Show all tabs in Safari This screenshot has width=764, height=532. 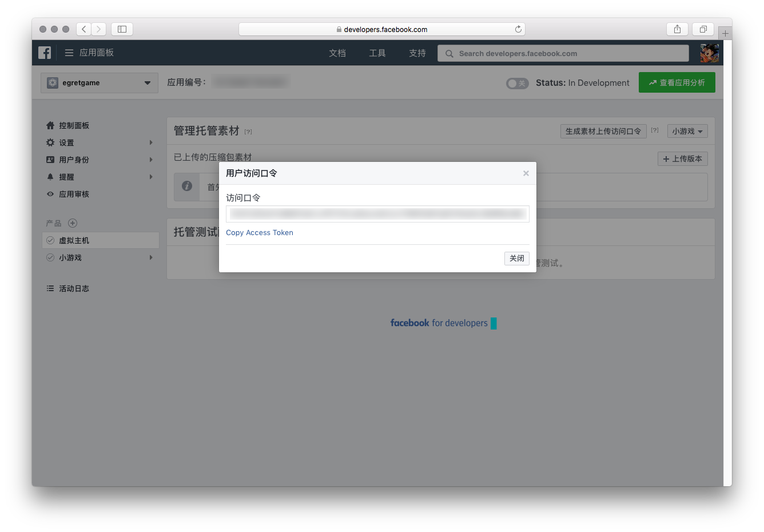[x=703, y=29]
